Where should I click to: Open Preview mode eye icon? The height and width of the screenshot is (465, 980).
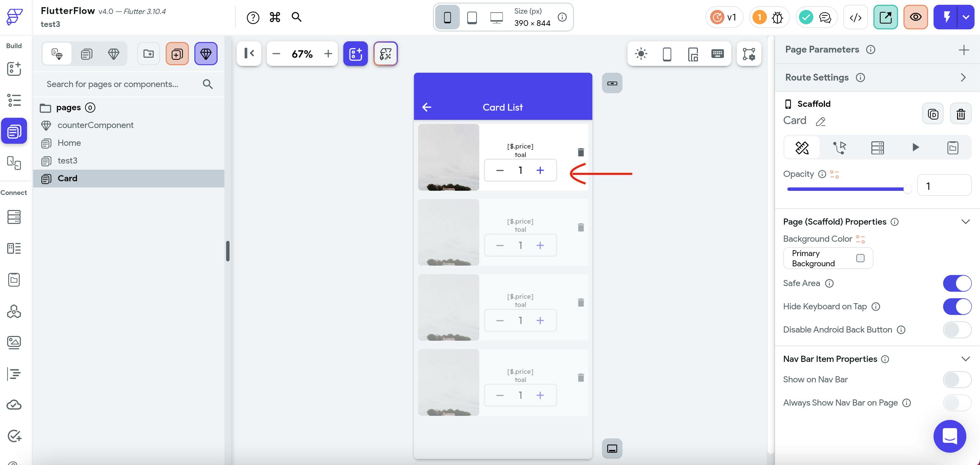tap(915, 17)
